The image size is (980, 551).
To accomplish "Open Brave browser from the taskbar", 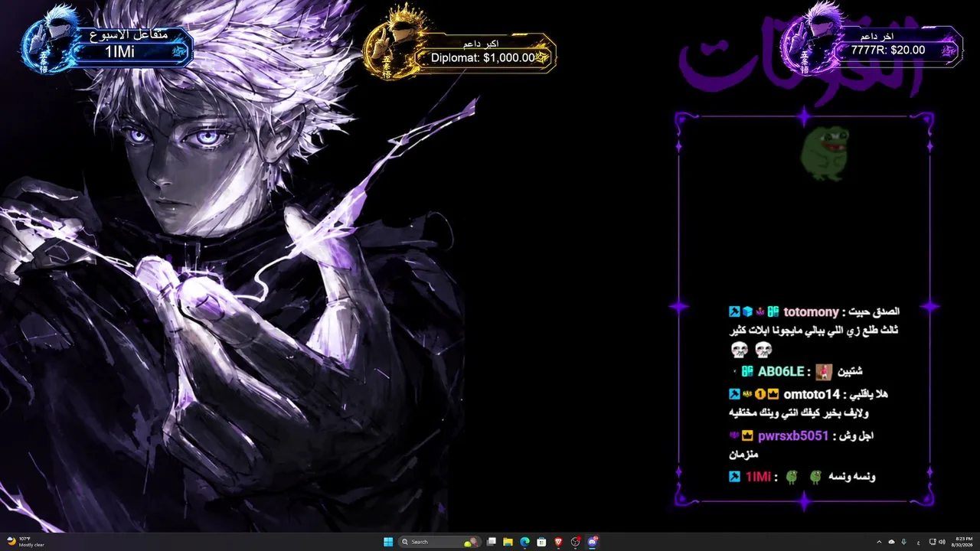I will point(558,542).
